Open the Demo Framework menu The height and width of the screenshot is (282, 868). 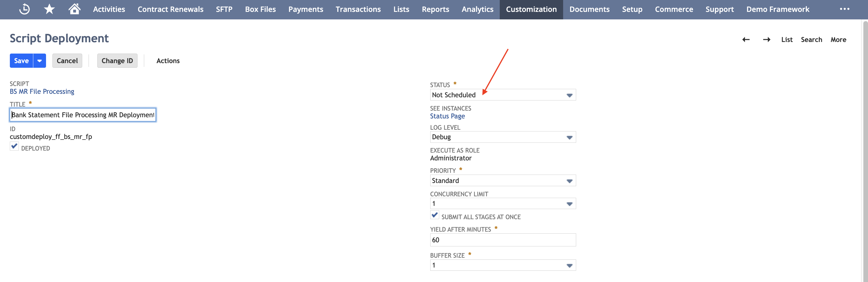(778, 10)
